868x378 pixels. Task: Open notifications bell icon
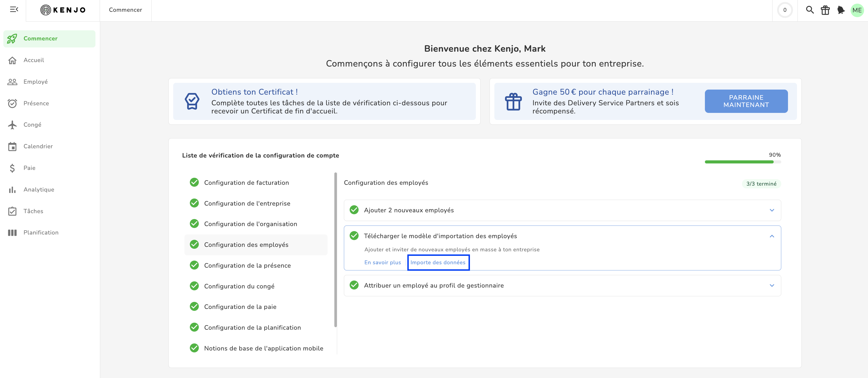point(841,10)
